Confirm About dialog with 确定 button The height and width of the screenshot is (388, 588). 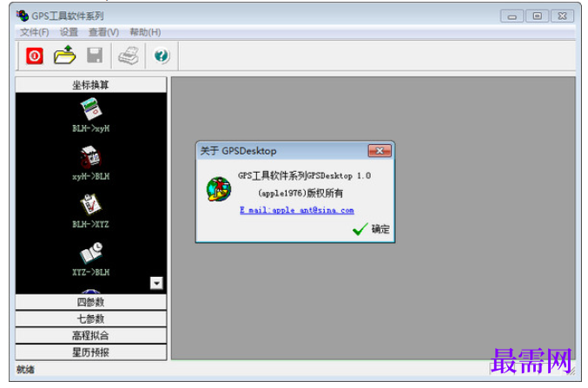click(x=371, y=228)
